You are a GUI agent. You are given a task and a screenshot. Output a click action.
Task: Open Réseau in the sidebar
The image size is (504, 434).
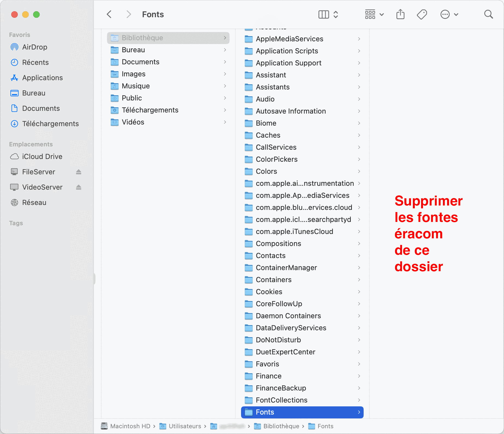pyautogui.click(x=34, y=202)
